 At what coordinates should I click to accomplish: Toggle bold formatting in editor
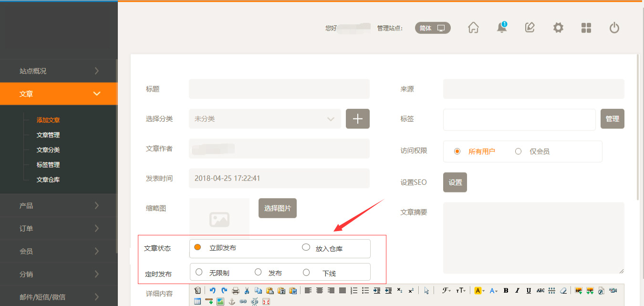coord(506,290)
